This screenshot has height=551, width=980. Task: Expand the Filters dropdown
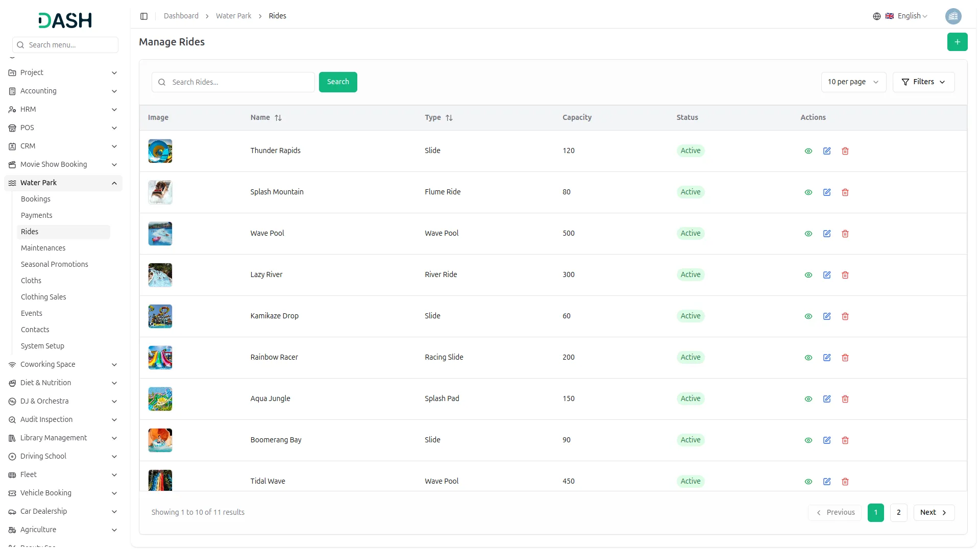923,82
